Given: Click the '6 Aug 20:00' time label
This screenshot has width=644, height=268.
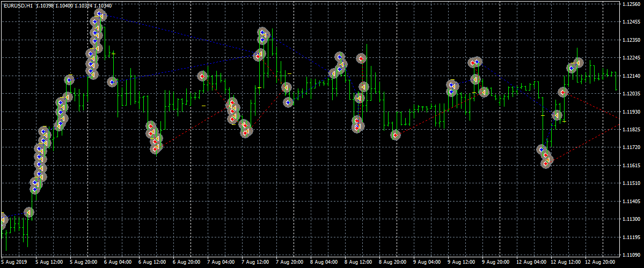Looking at the screenshot, I should tap(187, 263).
